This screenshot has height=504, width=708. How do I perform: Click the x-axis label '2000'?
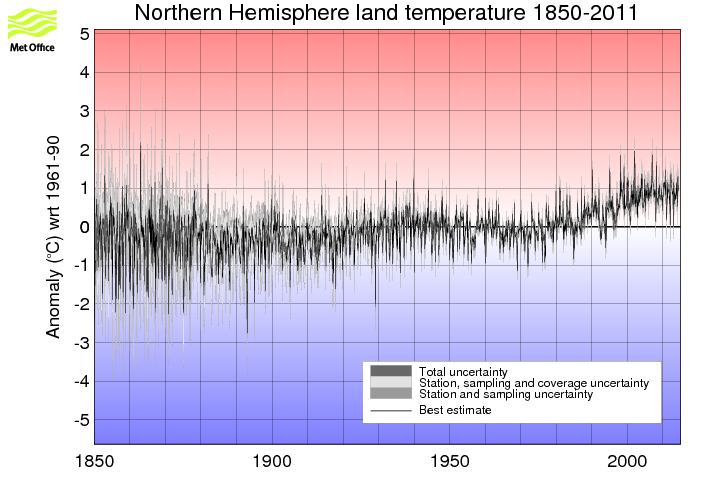pyautogui.click(x=627, y=462)
